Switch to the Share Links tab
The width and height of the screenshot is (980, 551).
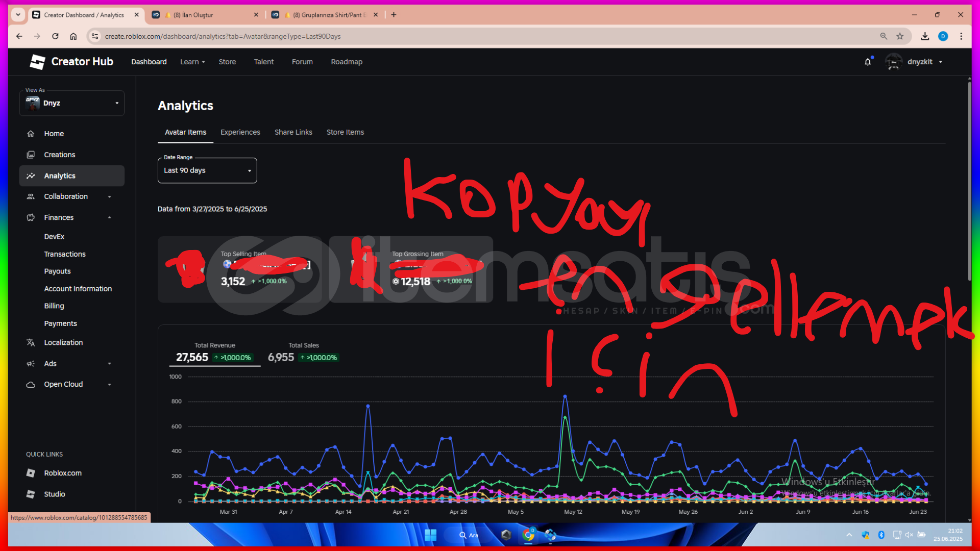coord(293,132)
